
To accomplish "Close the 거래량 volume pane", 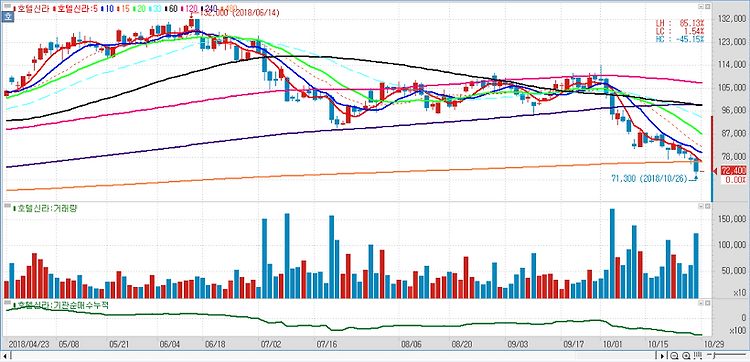I will [x=706, y=206].
